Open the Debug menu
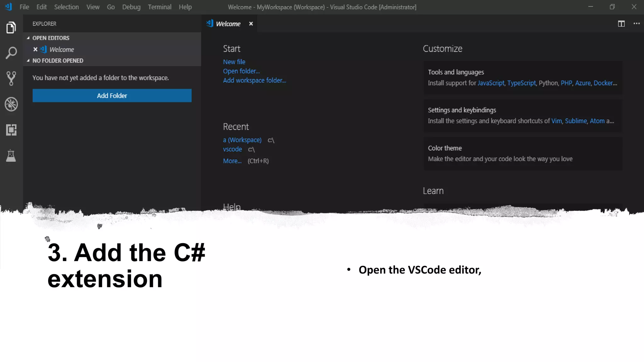 click(x=131, y=7)
